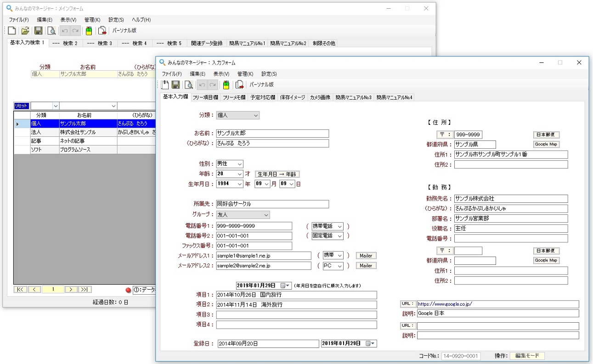Click export icon with red arrow, input form

239,85
